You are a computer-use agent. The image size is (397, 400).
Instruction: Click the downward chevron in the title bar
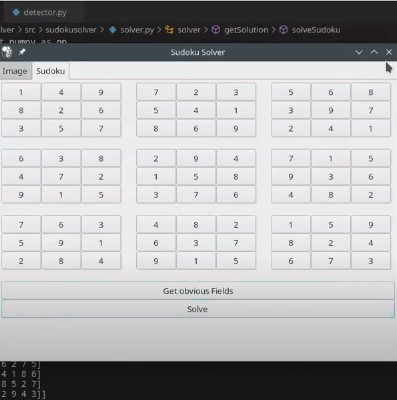[x=359, y=52]
